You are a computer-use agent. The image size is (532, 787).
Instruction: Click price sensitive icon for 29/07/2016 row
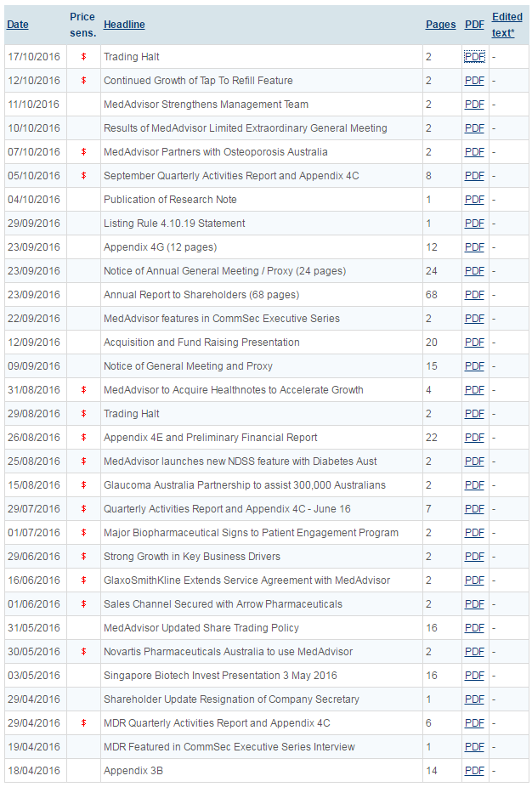pyautogui.click(x=83, y=509)
